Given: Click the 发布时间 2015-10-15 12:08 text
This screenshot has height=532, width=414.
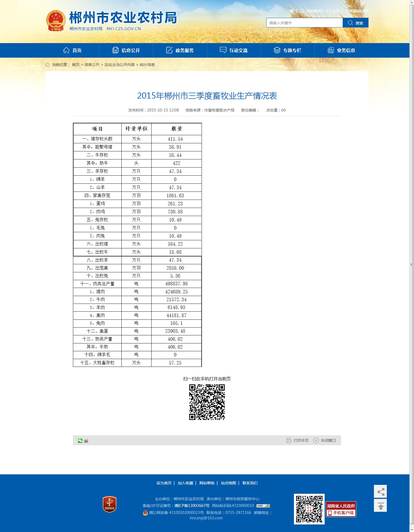Looking at the screenshot, I should point(153,110).
